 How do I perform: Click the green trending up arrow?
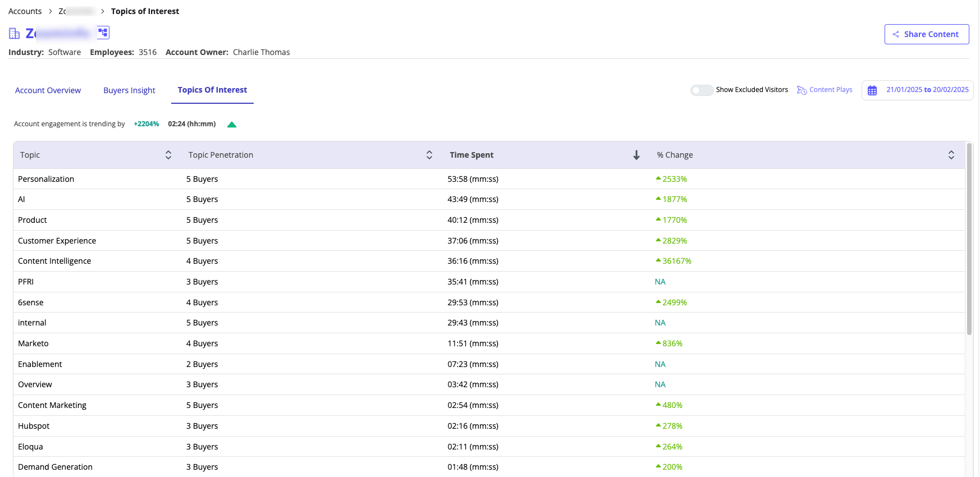232,125
